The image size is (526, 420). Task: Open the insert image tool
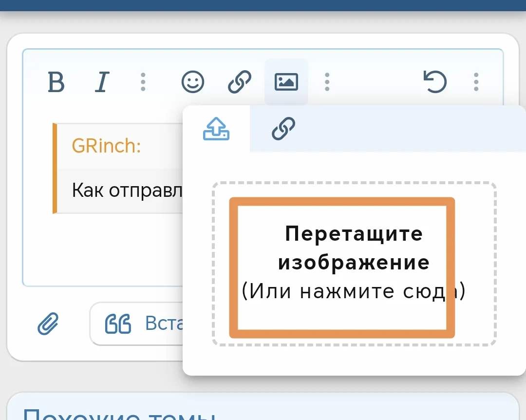[286, 82]
